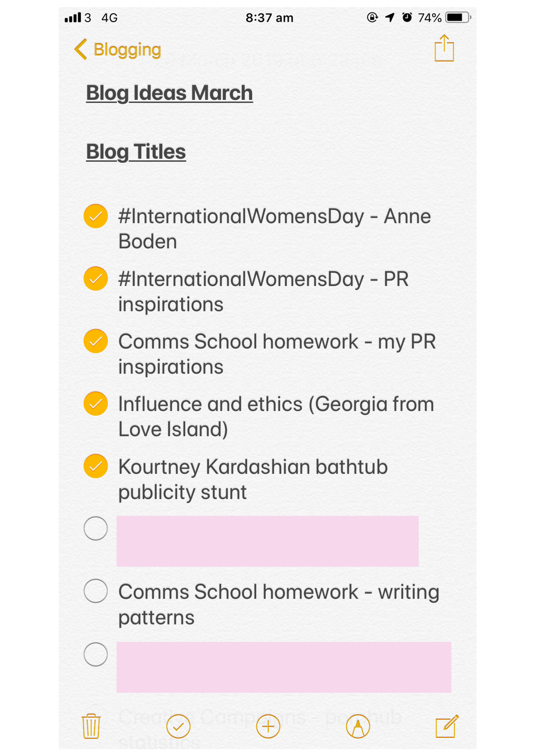535x756 pixels.
Task: Return to the Blogging folder
Action: tap(127, 50)
